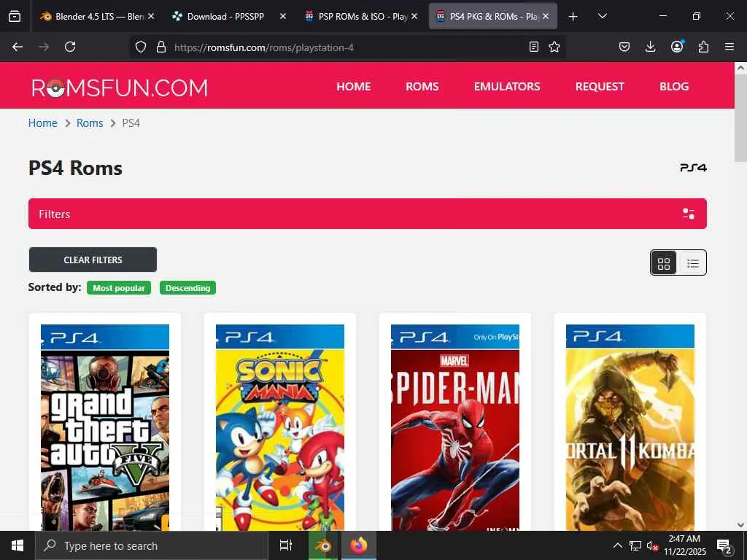Open the Downloads panel
The image size is (747, 560).
pos(650,47)
